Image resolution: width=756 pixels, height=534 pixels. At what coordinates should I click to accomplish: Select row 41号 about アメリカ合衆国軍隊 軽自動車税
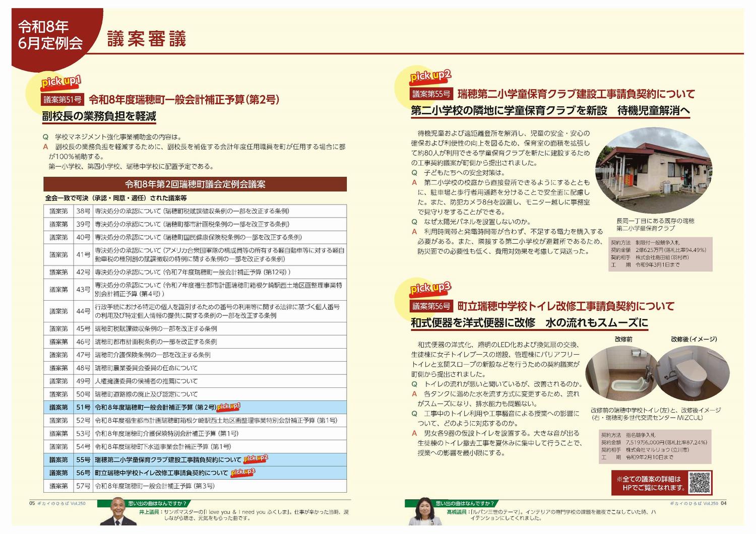coord(195,254)
